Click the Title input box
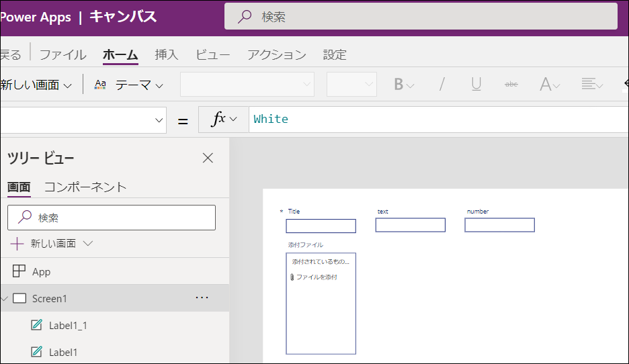629x364 pixels. (321, 226)
